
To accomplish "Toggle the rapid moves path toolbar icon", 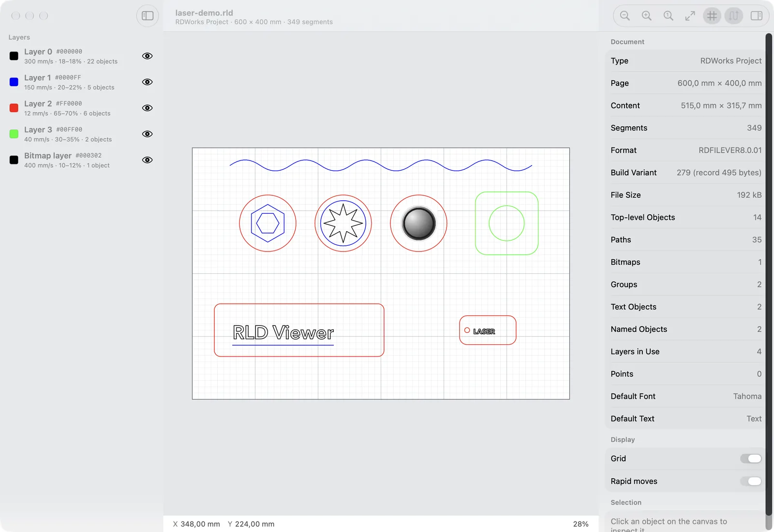I will (734, 16).
